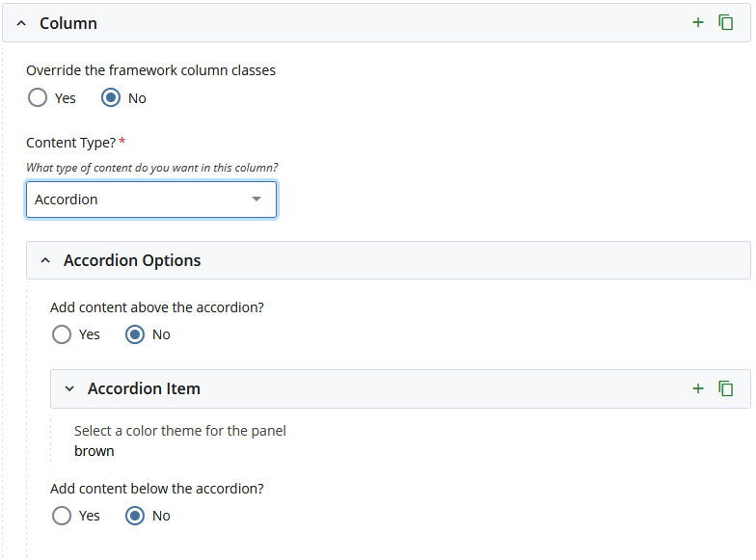This screenshot has height=560, width=756.
Task: Pick No for content below the accordion
Action: [135, 516]
